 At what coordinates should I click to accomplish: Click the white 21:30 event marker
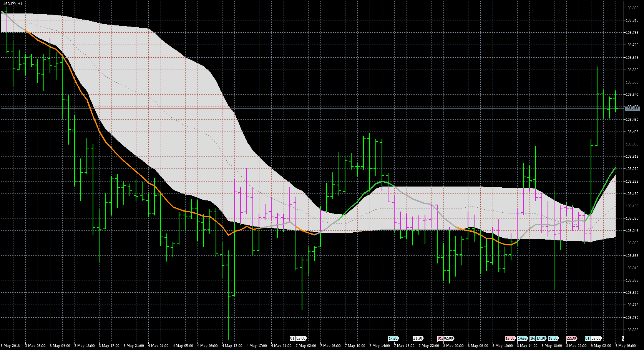point(418,338)
